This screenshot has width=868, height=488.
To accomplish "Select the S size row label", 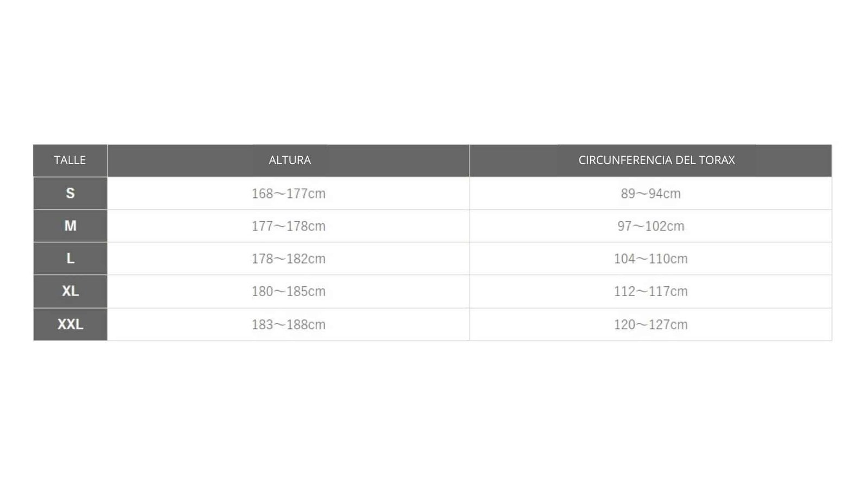I will (70, 194).
